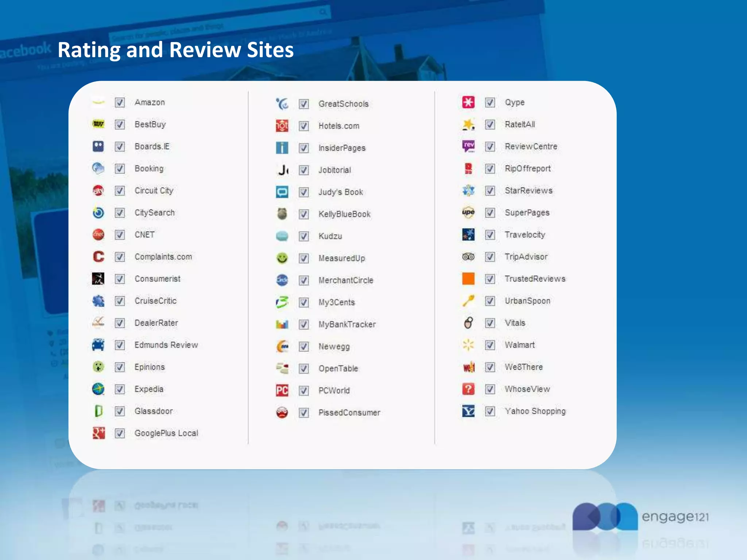
Task: Click the My3Cents label
Action: pos(336,302)
